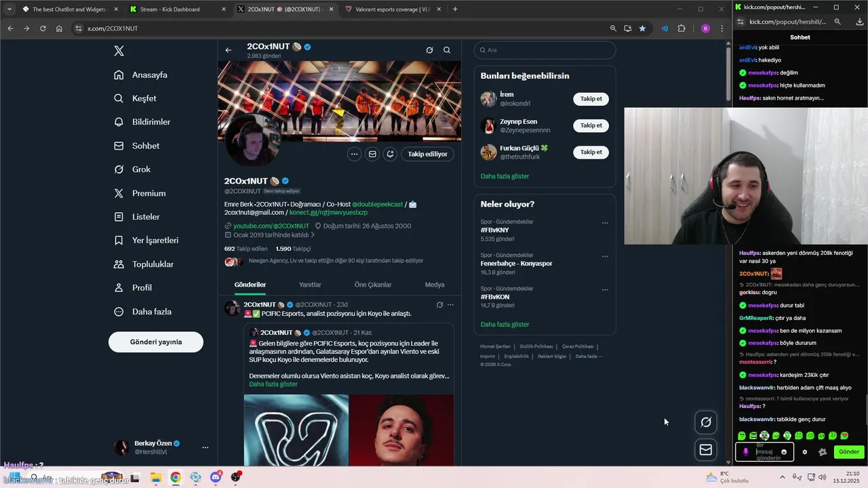Bookmark page with star icon
This screenshot has height=488, width=868.
tap(642, 28)
